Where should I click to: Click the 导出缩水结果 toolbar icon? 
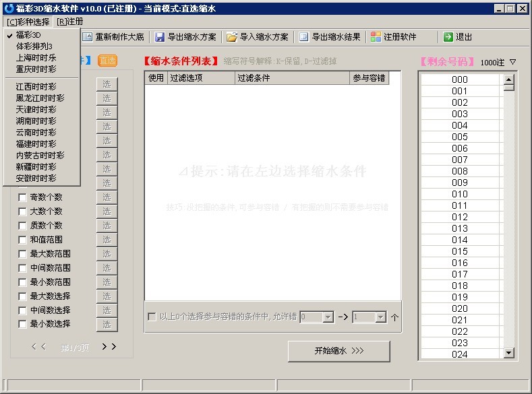point(304,37)
